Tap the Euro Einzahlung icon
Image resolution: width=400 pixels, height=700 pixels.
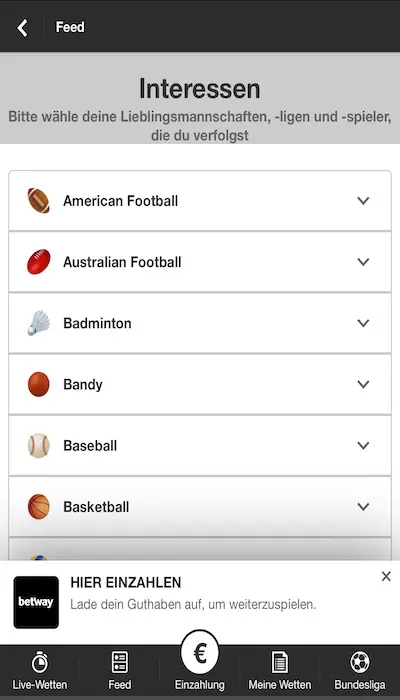[x=200, y=653]
